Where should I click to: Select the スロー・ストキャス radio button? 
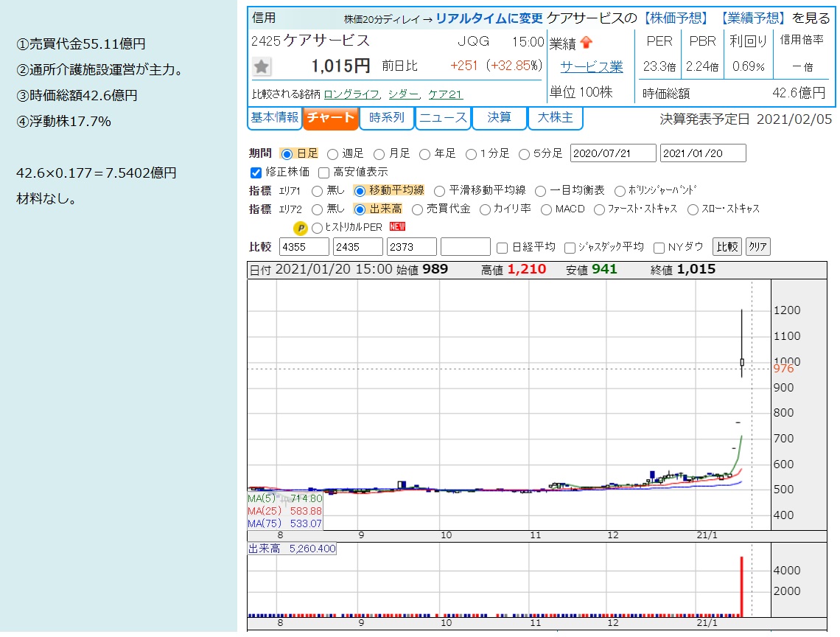click(693, 209)
